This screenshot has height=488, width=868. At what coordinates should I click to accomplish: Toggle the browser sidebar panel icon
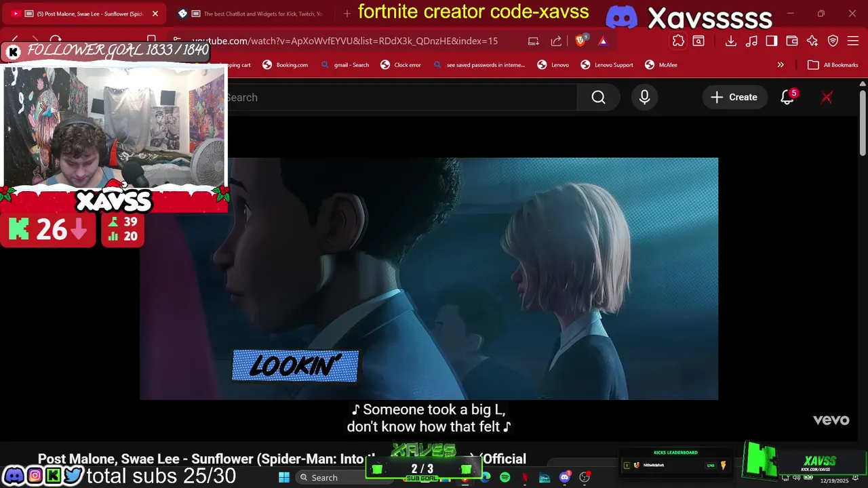[772, 41]
